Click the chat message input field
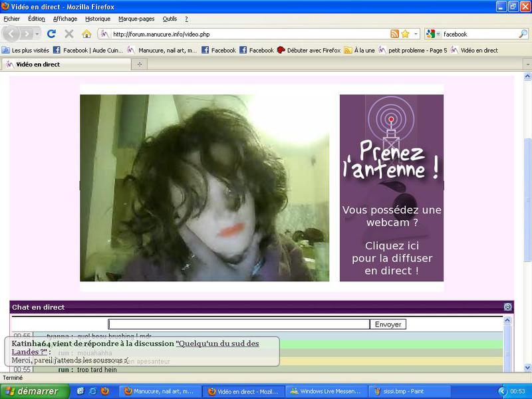This screenshot has height=399, width=532. tap(239, 325)
